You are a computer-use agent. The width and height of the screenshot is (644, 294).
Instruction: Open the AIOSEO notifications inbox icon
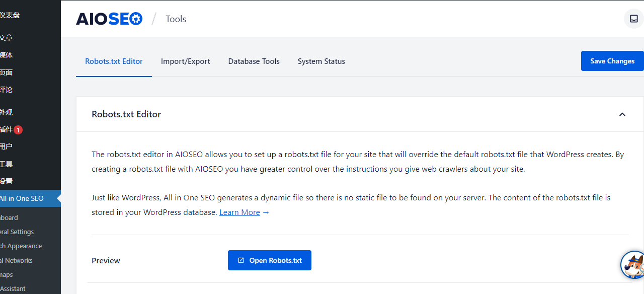pos(633,18)
